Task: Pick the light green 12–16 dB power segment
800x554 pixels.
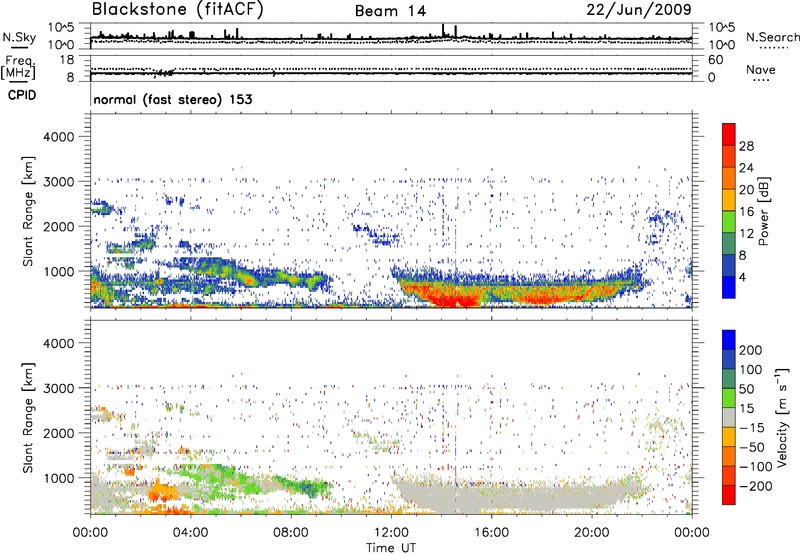Action: click(729, 222)
